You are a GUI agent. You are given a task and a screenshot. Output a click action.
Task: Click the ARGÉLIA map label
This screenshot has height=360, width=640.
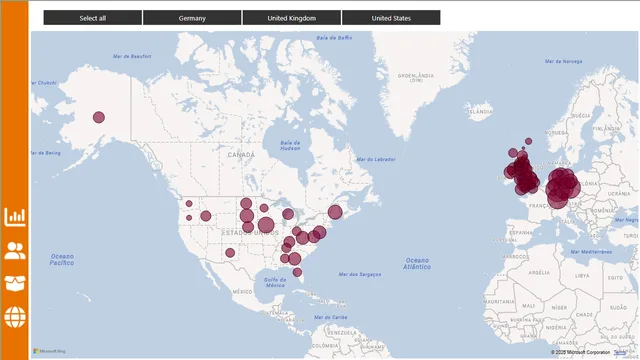(539, 273)
